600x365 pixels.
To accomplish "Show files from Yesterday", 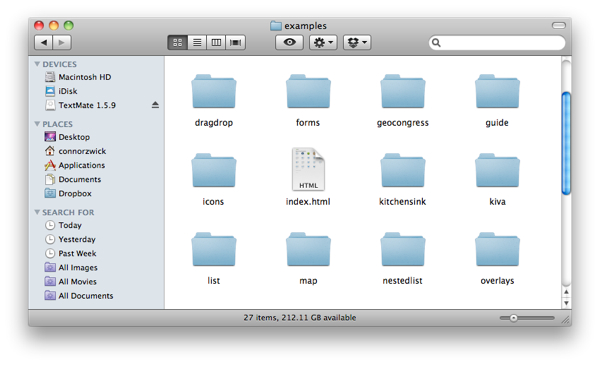I will (x=70, y=240).
